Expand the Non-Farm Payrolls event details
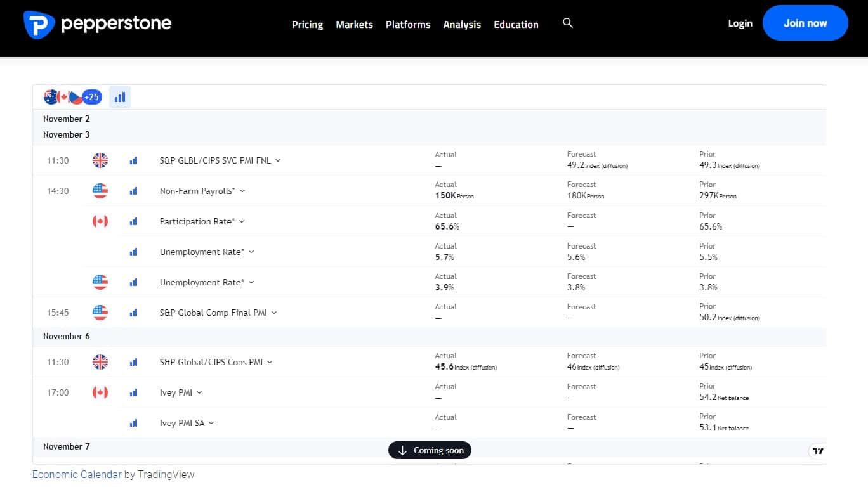Viewport: 868px width, 492px height. (242, 191)
